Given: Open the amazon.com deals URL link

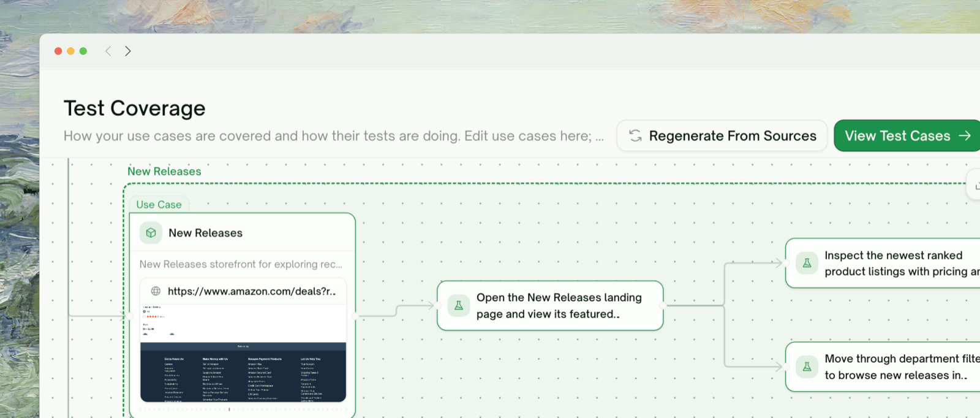Looking at the screenshot, I should (252, 291).
